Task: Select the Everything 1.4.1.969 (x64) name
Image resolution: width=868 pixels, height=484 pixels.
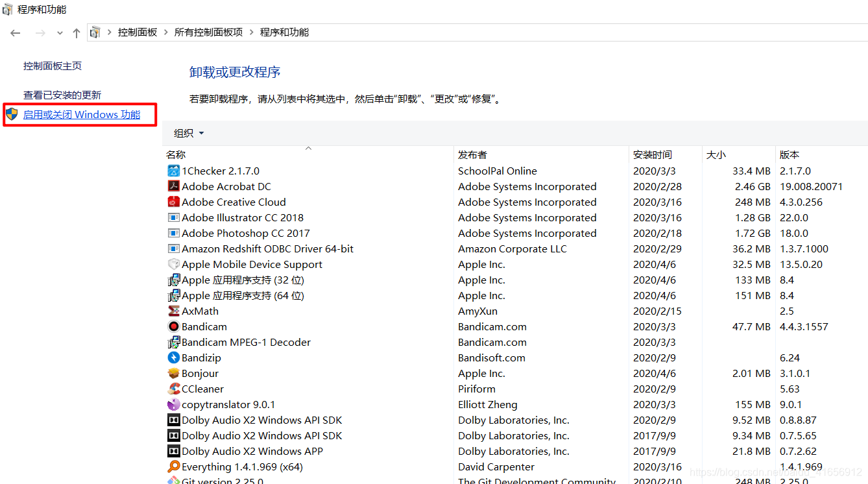Action: click(242, 466)
